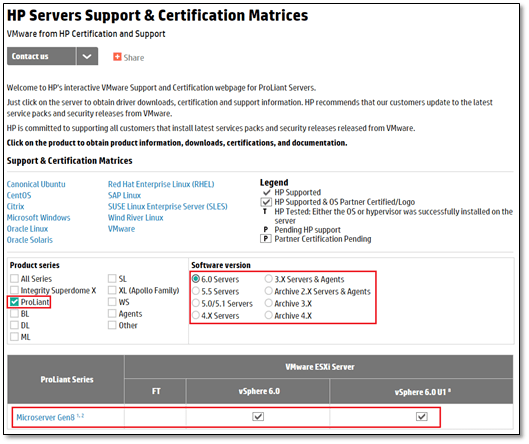Uncheck the ProLiant checkbox
Image resolution: width=529 pixels, height=444 pixels.
click(14, 302)
